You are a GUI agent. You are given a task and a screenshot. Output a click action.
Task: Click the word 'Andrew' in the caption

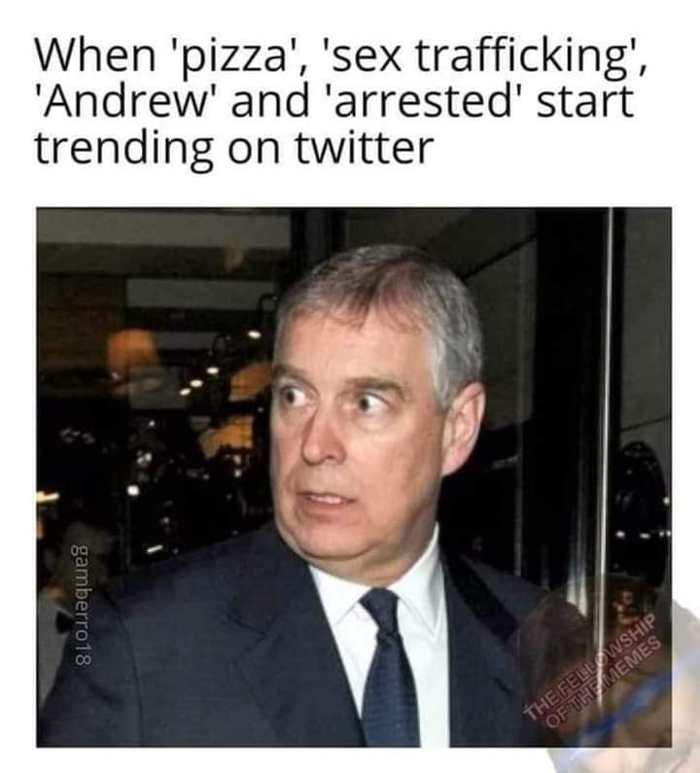(x=123, y=101)
